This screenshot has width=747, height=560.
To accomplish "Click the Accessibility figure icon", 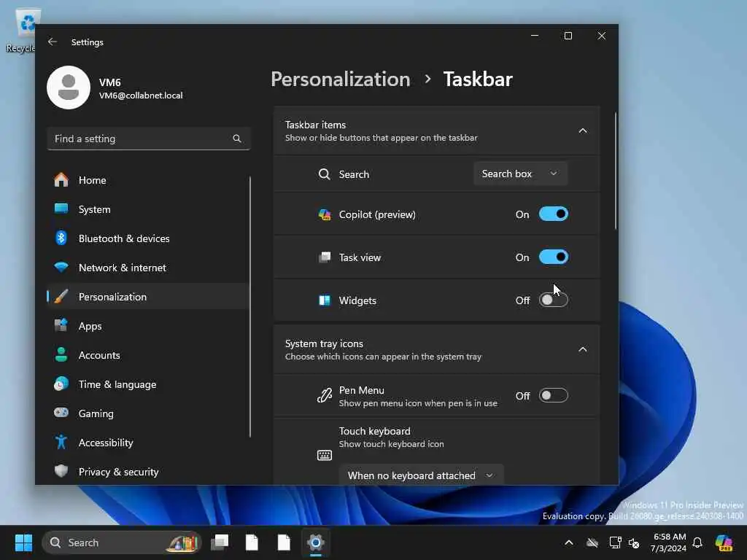I will coord(61,443).
